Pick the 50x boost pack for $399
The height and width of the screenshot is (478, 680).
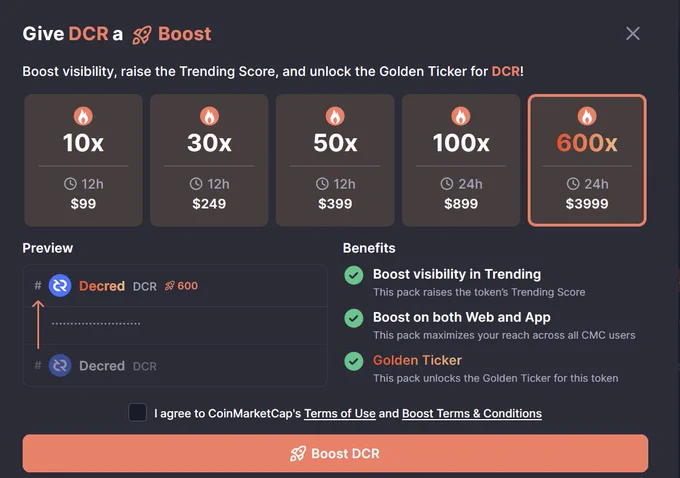(335, 160)
